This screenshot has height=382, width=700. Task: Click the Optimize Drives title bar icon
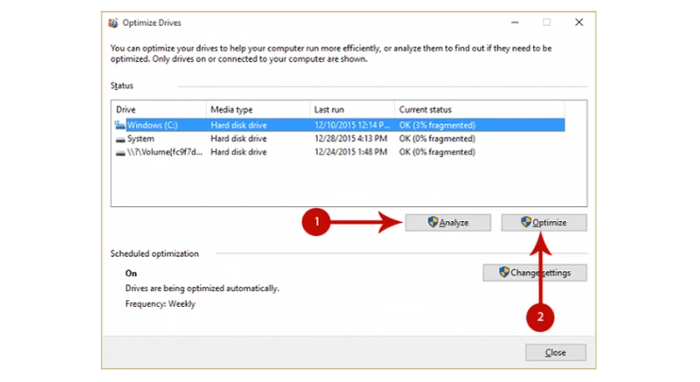point(113,23)
